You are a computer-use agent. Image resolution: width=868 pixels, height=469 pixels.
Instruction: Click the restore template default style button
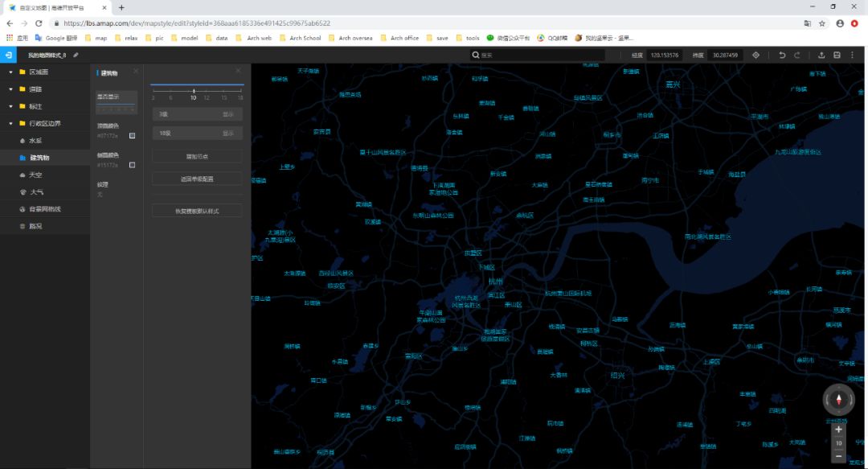[x=197, y=212]
